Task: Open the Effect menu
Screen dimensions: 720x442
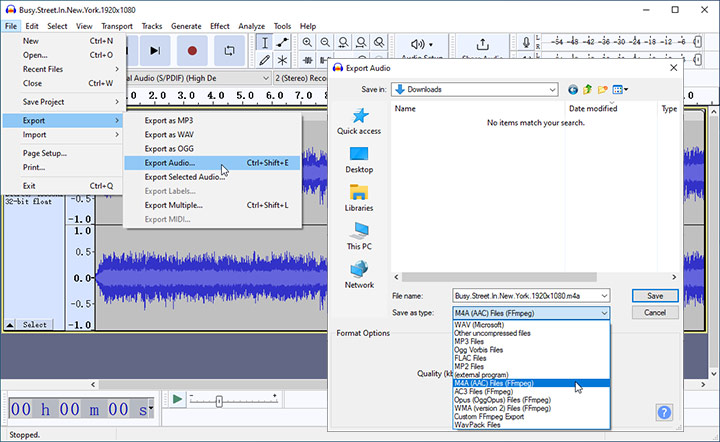Action: point(219,26)
